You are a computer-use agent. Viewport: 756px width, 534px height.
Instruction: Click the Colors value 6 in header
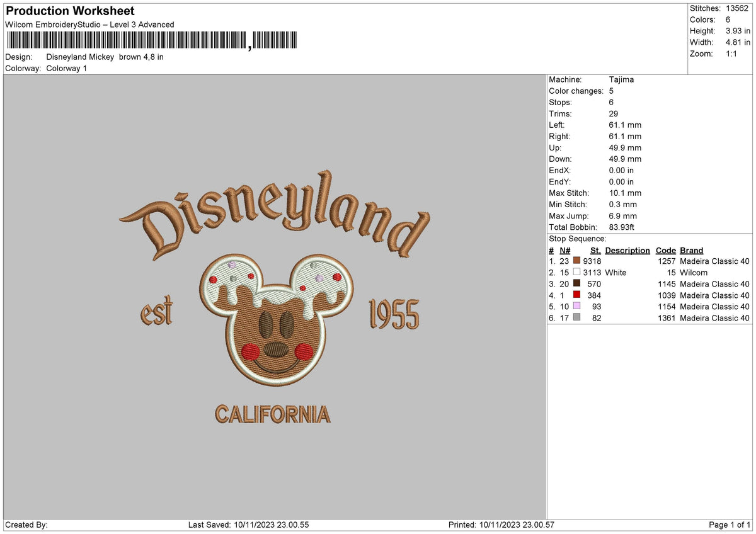tap(728, 20)
